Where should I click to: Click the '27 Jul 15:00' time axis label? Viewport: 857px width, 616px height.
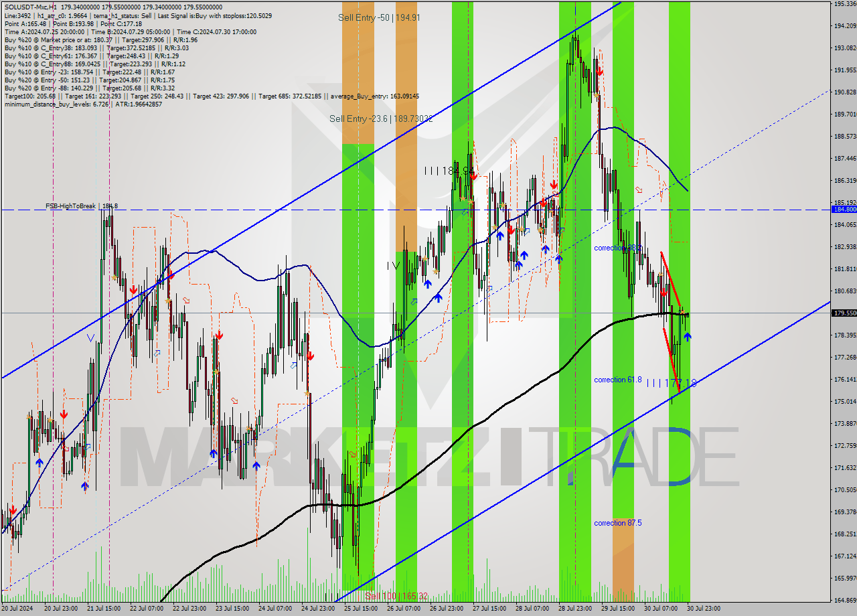pos(489,609)
